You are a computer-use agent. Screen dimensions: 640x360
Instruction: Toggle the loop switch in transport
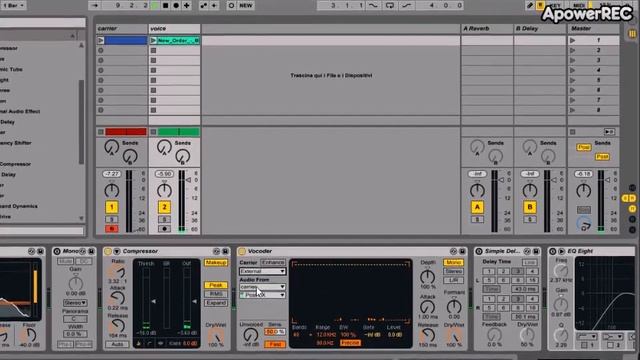(x=390, y=5)
